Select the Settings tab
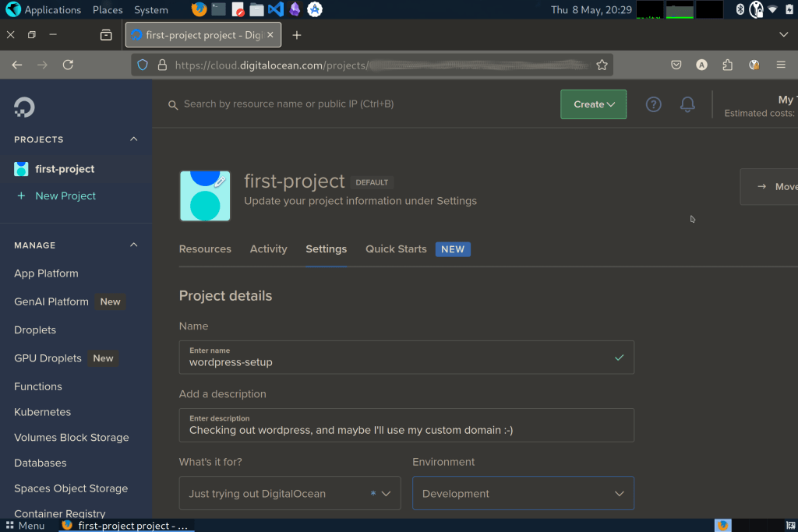 click(327, 248)
